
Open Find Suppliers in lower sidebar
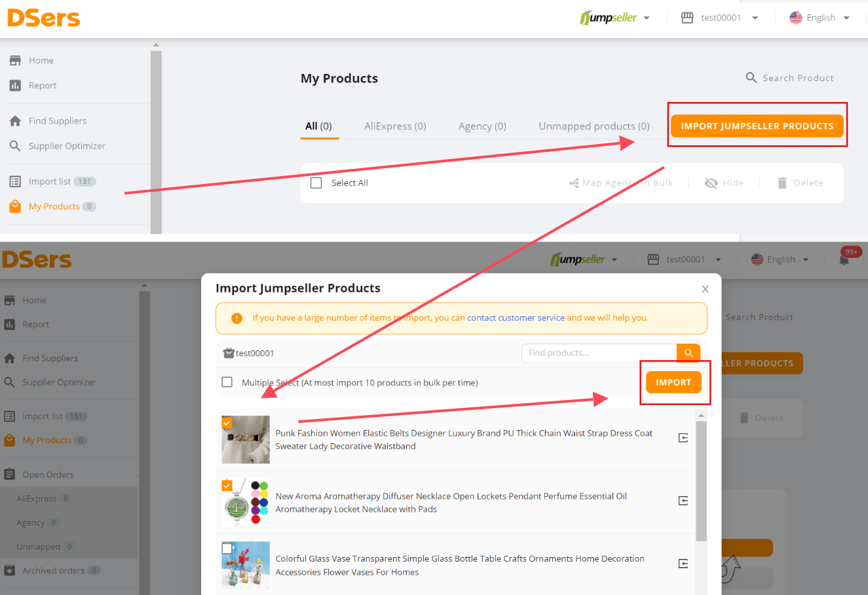pos(50,358)
